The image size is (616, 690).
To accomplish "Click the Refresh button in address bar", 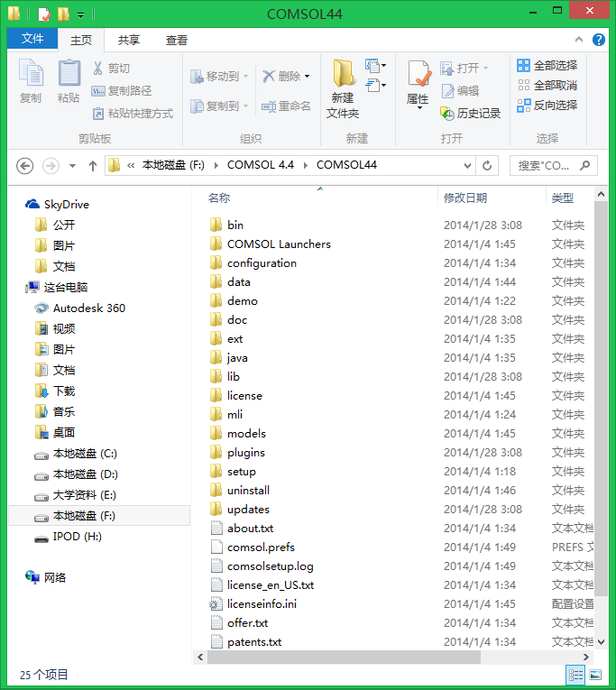I will click(487, 165).
